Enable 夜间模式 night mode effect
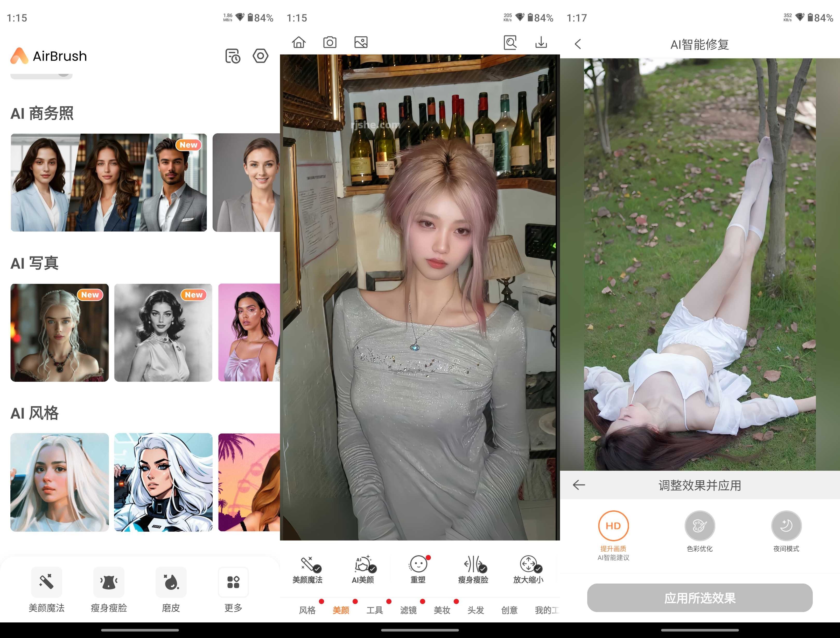This screenshot has width=840, height=638. (786, 526)
